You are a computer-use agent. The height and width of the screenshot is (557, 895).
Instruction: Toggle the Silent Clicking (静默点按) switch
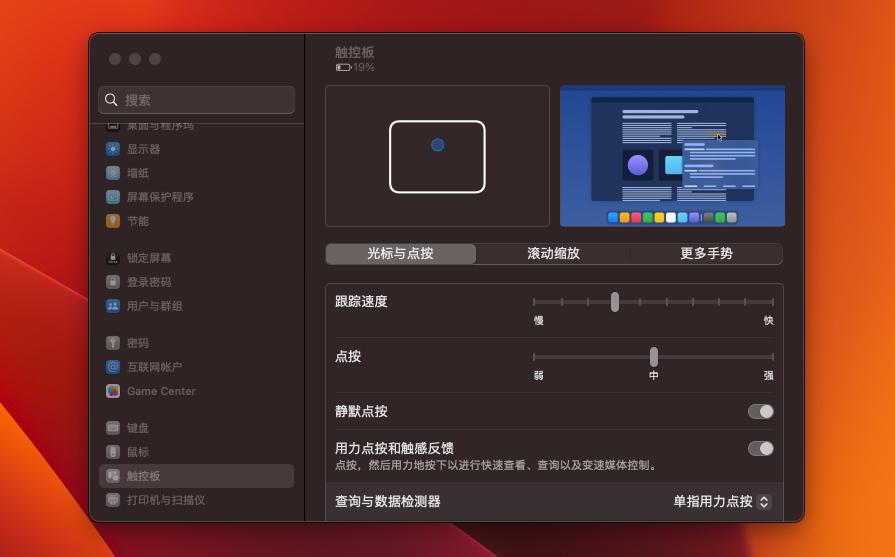point(761,411)
